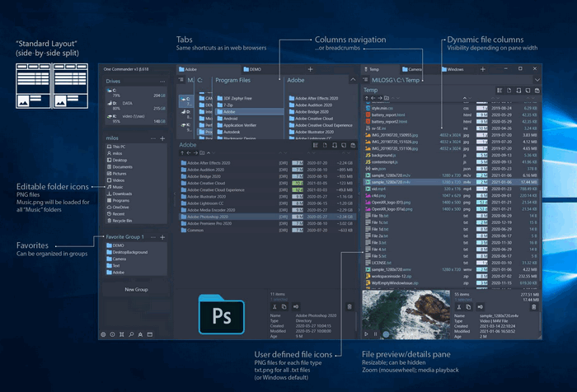Open the list menu icon left of the columns navigation
This screenshot has width=577, height=392.
pyautogui.click(x=181, y=79)
